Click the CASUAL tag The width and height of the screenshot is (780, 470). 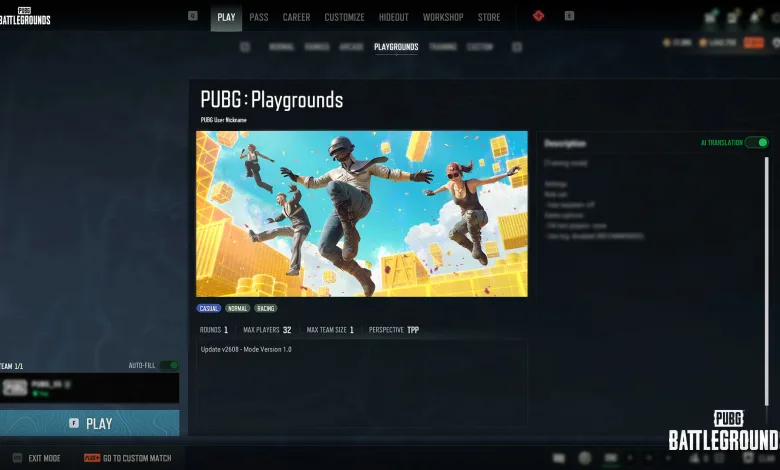coord(208,308)
